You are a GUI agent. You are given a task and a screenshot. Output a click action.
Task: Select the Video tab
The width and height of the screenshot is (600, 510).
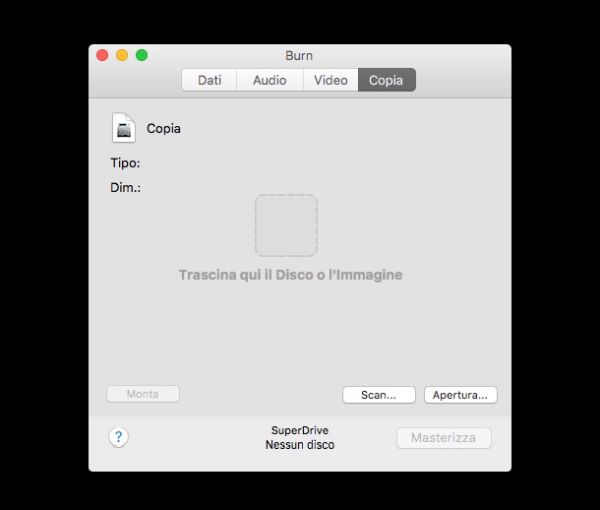[330, 80]
